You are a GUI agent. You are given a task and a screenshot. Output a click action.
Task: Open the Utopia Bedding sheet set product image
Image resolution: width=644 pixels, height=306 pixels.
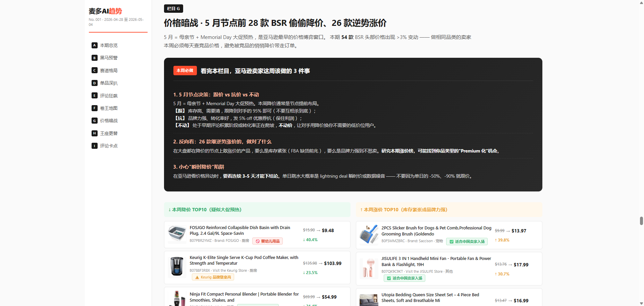pos(369,300)
